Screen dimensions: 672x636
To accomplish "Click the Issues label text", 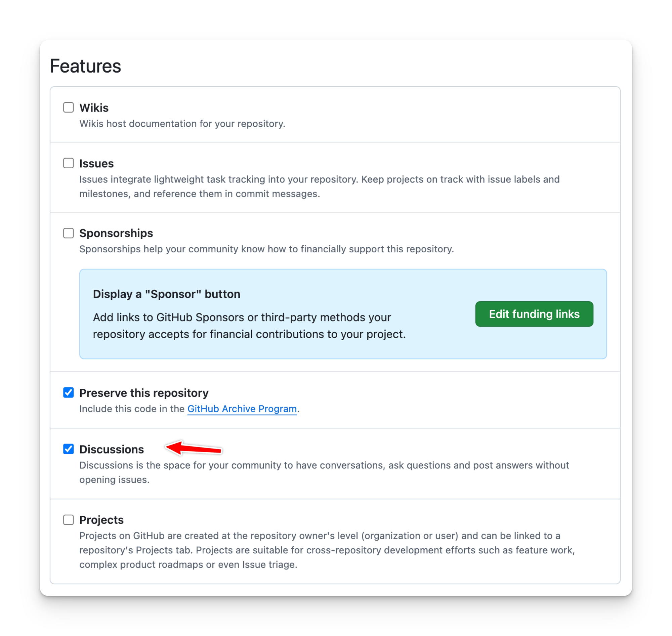I will [97, 163].
